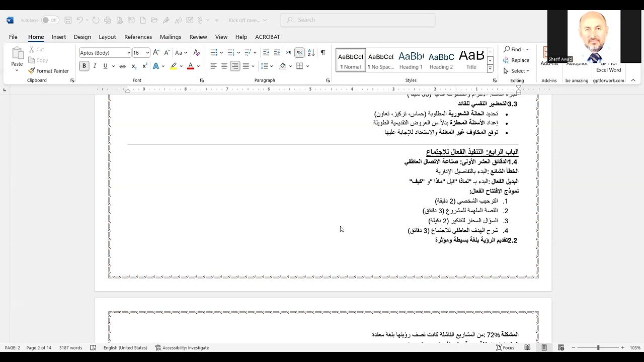Toggle Show/Hide paragraph marks
This screenshot has width=644, height=362.
pyautogui.click(x=323, y=53)
